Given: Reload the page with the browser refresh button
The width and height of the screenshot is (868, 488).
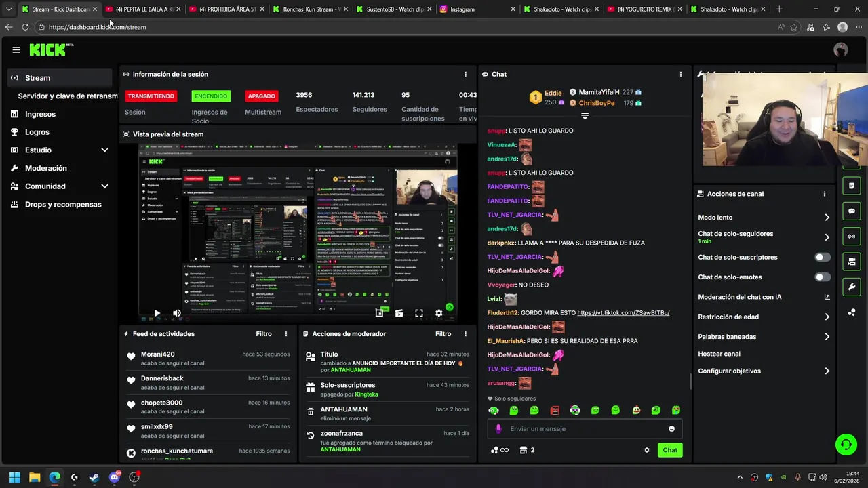Looking at the screenshot, I should tap(25, 27).
